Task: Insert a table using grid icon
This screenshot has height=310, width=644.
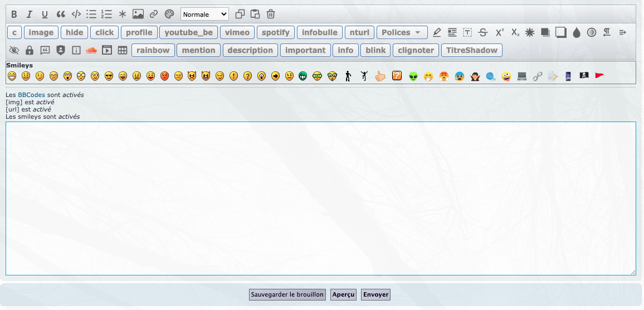Action: tap(123, 50)
